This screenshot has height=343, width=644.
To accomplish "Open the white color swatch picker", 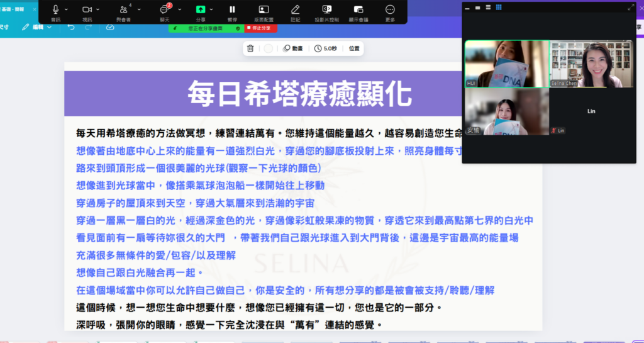I will (269, 48).
